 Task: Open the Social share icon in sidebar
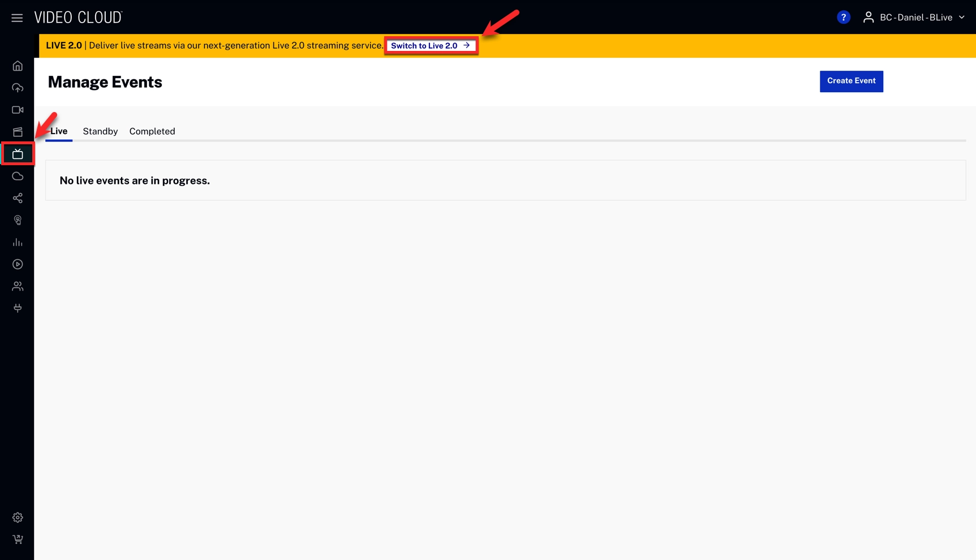(x=18, y=199)
